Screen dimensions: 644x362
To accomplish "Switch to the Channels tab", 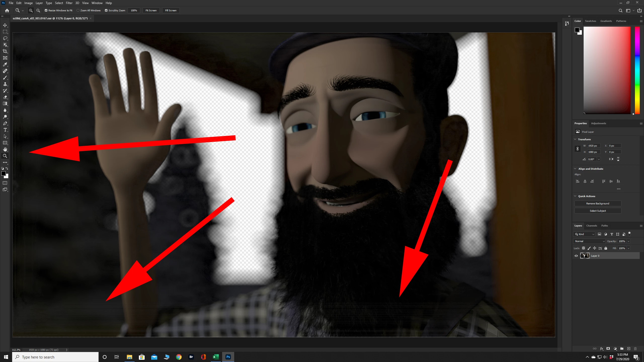I will [591, 226].
